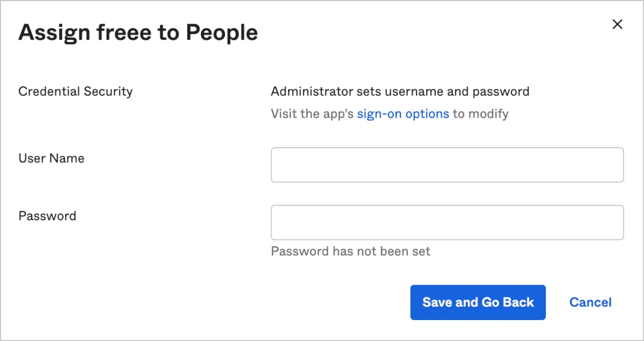Click the "Password has not been set" hint

coord(350,251)
